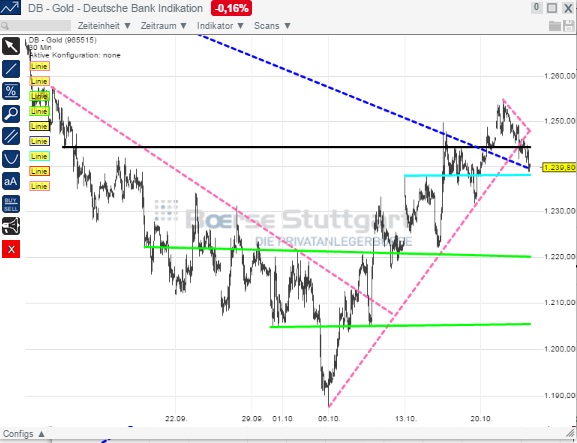Open the folder icon to load configuration
Viewport: 577px width, 443px height.
click(555, 26)
